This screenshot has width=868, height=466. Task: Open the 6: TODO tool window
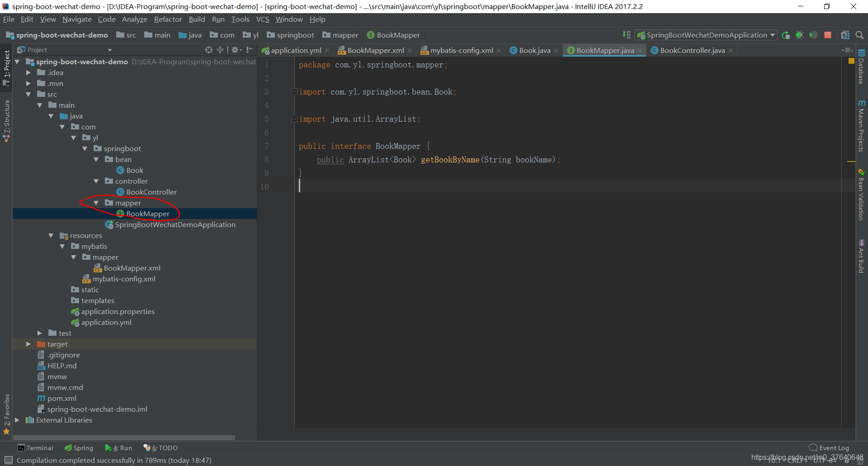pyautogui.click(x=160, y=447)
